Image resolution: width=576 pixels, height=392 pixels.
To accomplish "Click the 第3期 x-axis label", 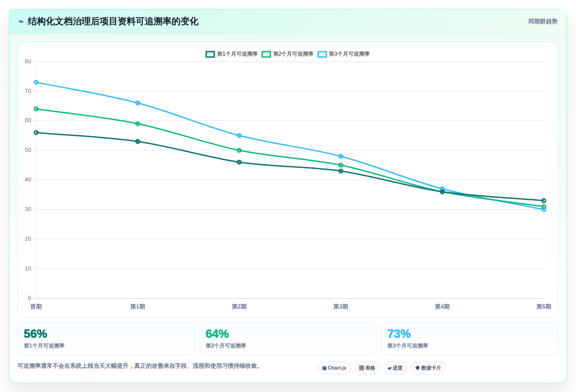I will point(341,307).
